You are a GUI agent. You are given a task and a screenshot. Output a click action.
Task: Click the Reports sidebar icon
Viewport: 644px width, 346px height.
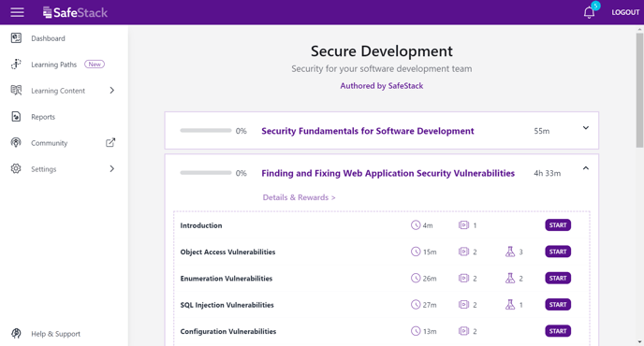16,117
